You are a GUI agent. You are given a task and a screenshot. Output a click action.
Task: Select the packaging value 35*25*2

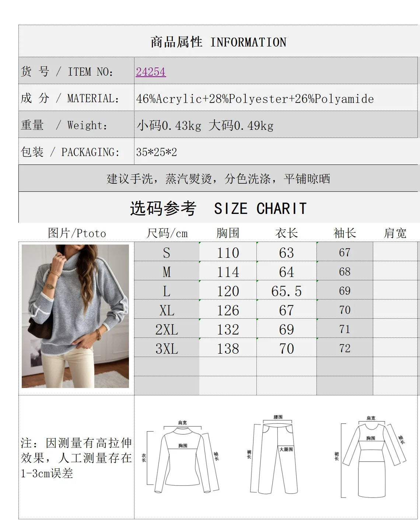click(157, 152)
